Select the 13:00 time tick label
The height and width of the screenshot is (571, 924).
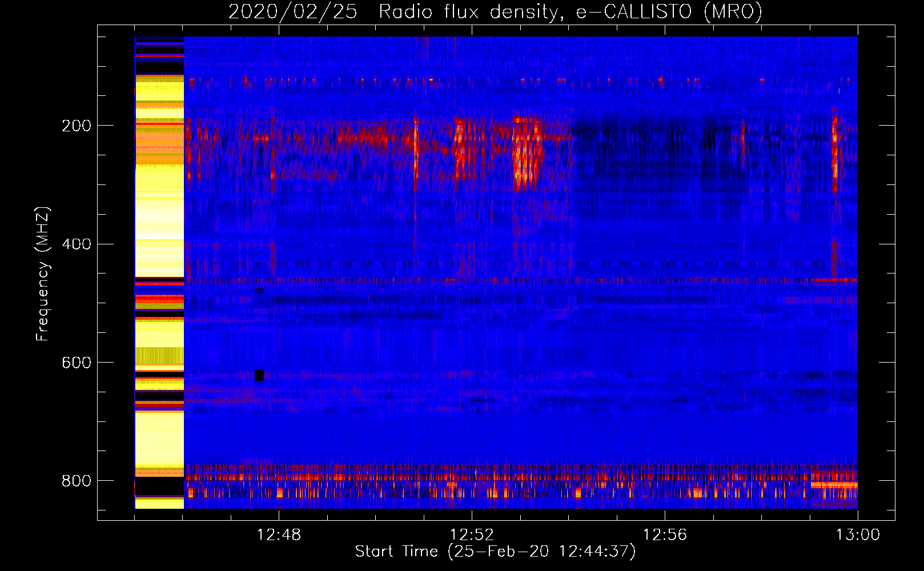pyautogui.click(x=858, y=535)
